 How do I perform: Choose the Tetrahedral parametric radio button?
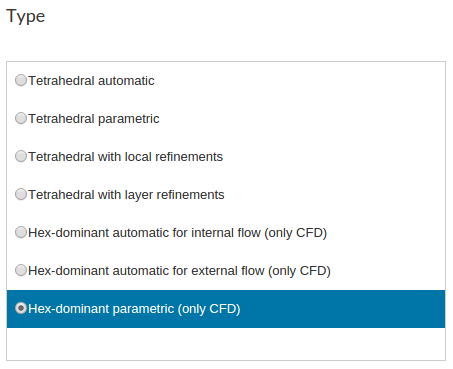click(21, 118)
